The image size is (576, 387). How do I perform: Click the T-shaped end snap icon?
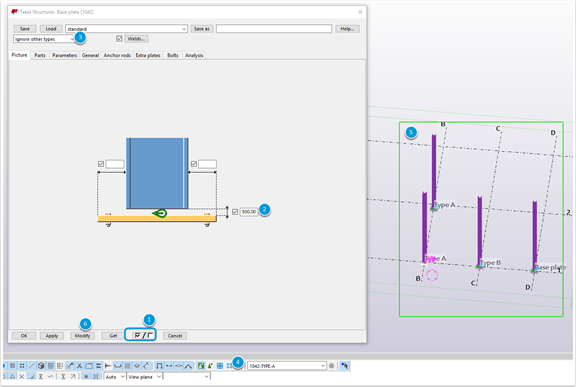coord(108,366)
